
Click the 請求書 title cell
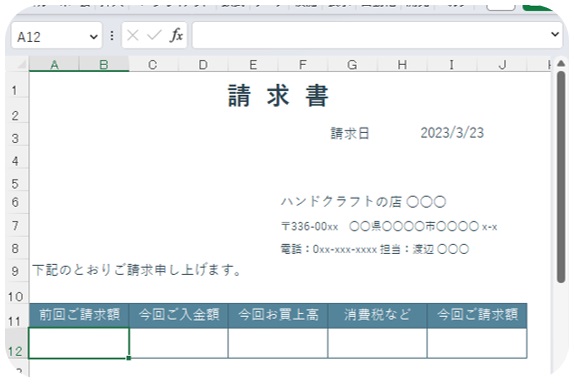pyautogui.click(x=278, y=96)
